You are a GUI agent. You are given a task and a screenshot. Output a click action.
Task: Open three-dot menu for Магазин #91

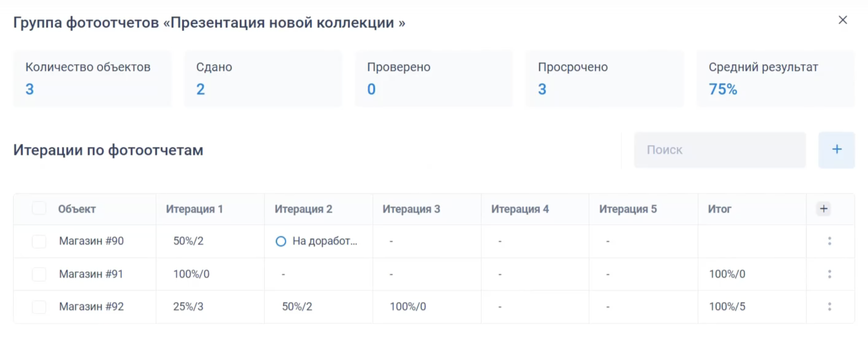829,274
